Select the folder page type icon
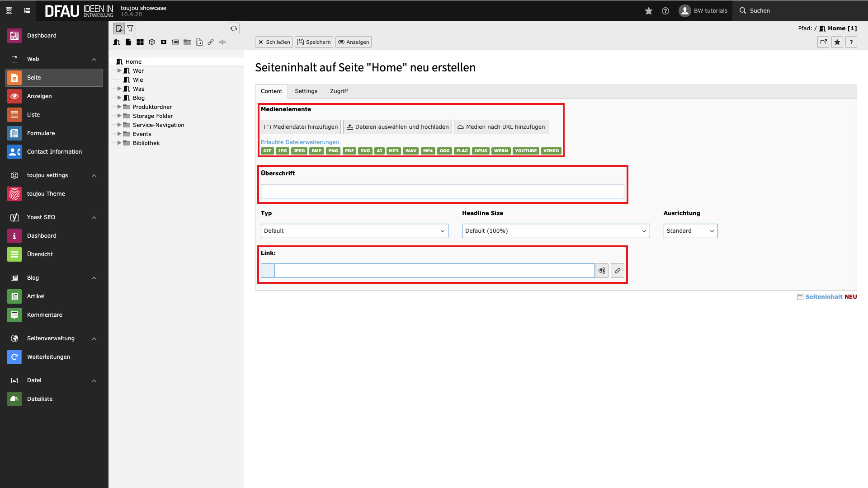The width and height of the screenshot is (868, 488). coord(187,42)
